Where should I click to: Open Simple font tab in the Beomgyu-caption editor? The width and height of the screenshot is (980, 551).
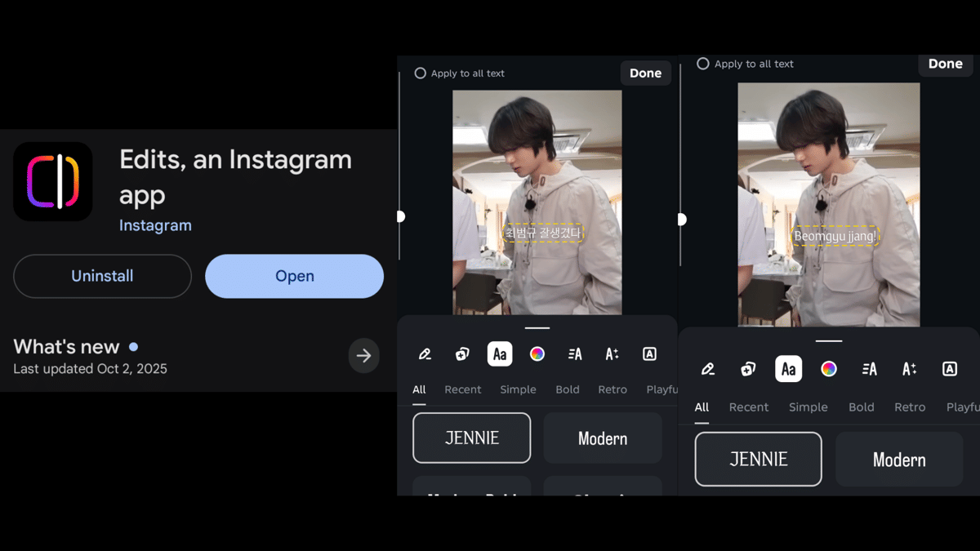click(x=808, y=407)
